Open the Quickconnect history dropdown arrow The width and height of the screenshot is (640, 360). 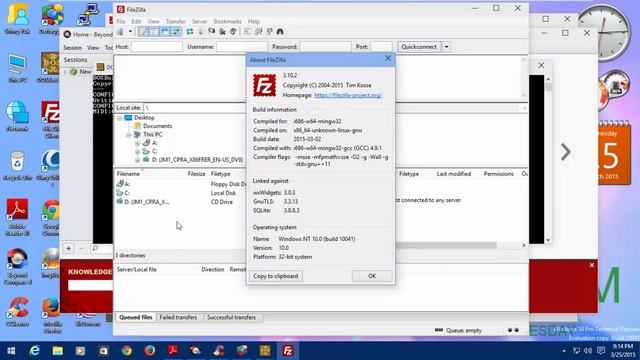447,47
